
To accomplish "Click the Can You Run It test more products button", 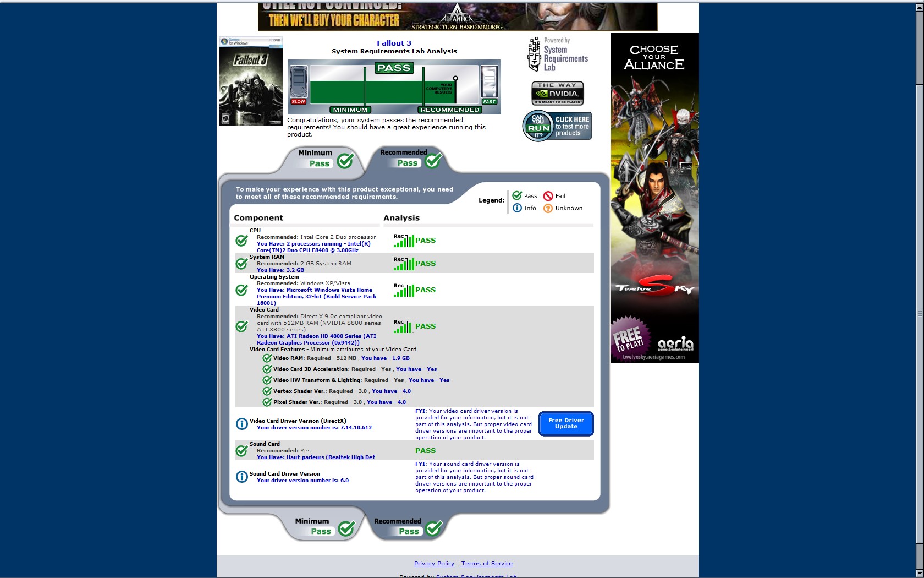I will [x=557, y=126].
